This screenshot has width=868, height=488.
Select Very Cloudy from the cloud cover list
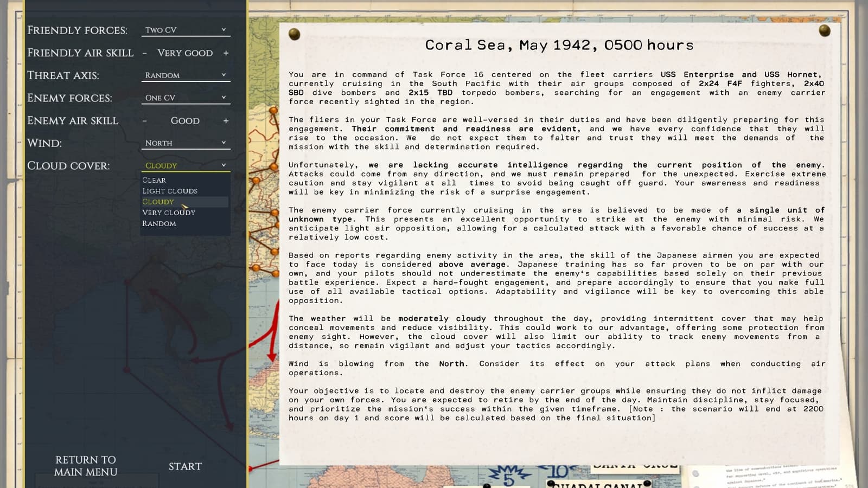pyautogui.click(x=185, y=213)
